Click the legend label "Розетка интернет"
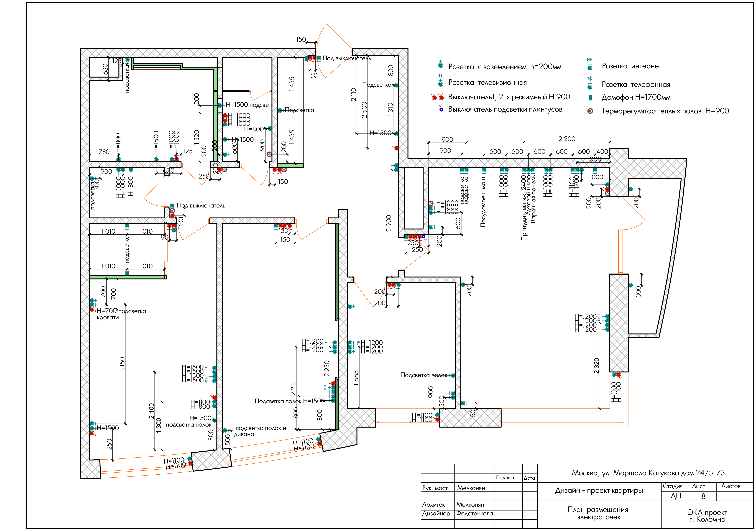Viewport: 756px width, 532px height. click(631, 66)
